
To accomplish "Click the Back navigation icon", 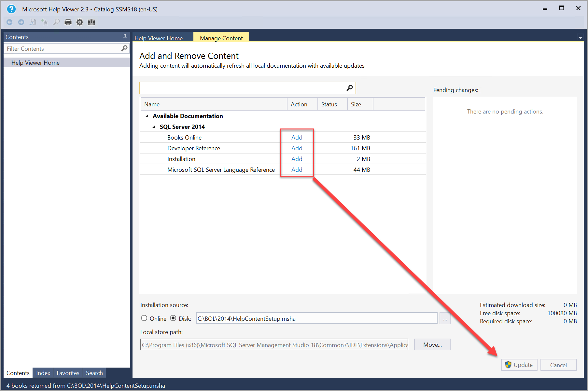I will click(9, 22).
